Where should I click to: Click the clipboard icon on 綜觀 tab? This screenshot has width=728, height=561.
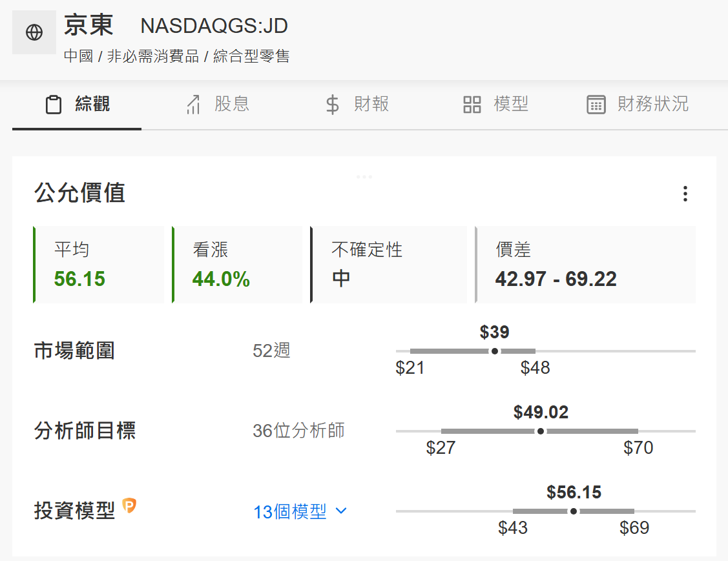tap(54, 105)
